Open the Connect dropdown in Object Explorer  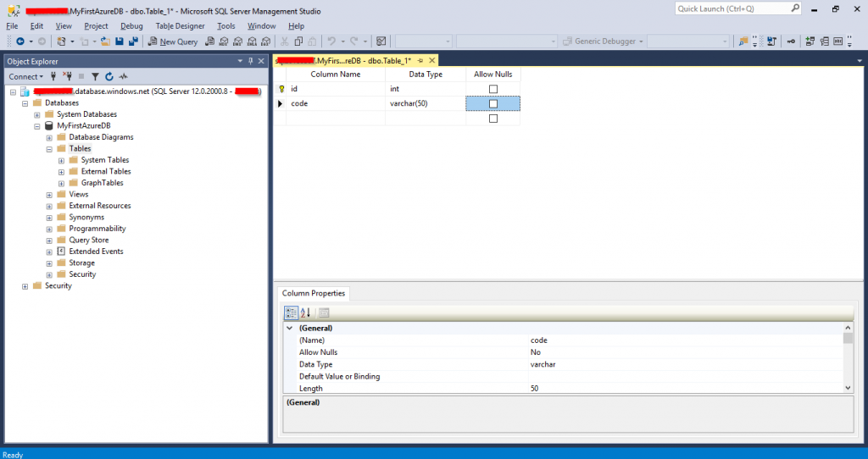[25, 76]
